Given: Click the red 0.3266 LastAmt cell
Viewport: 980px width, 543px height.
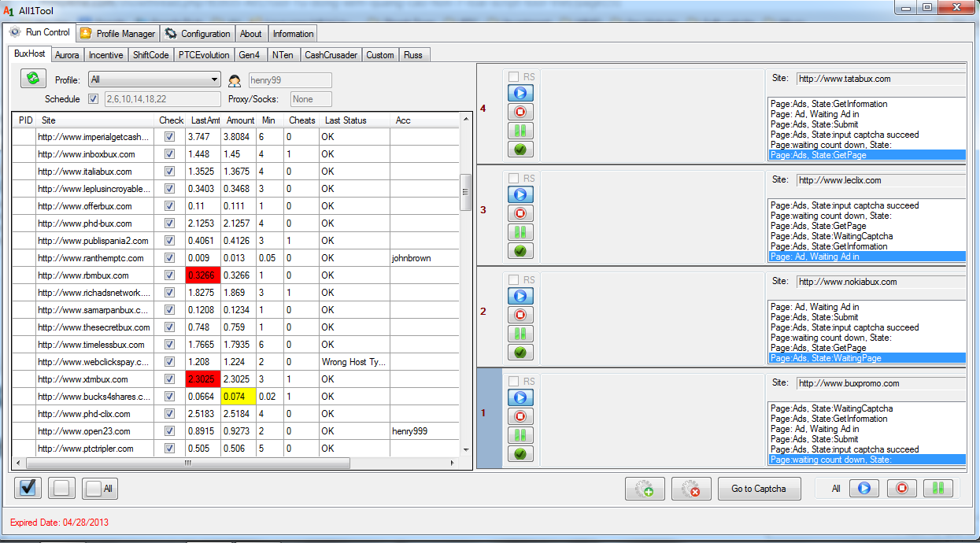Looking at the screenshot, I should [203, 275].
